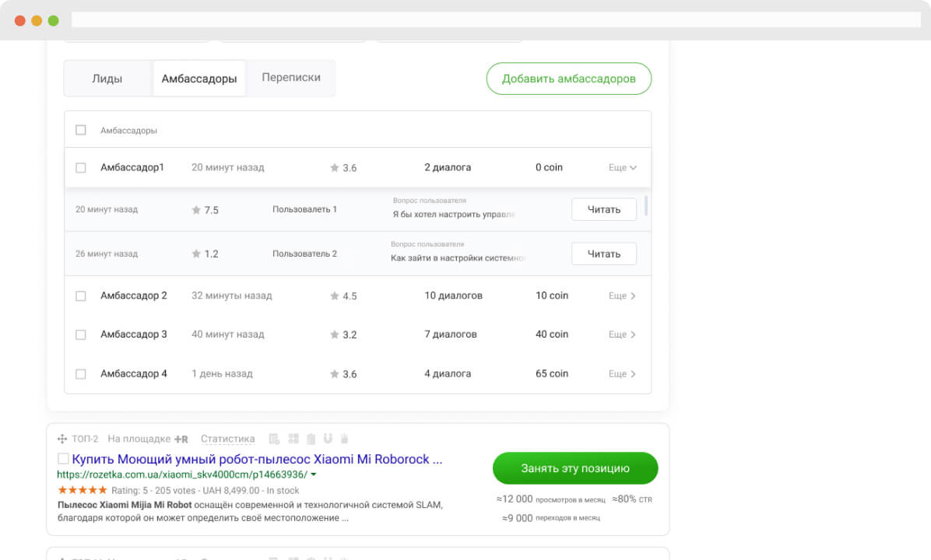The height and width of the screenshot is (560, 931).
Task: Click the star icon next to 1.2
Action: [196, 254]
